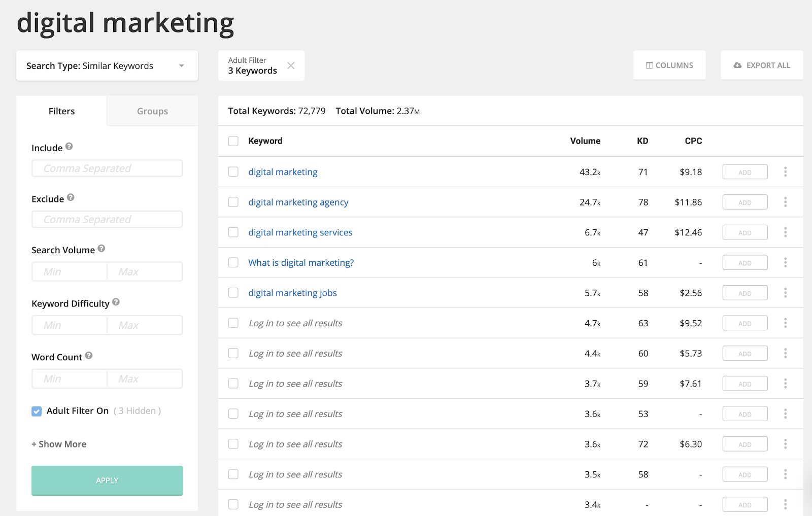Click the Search Volume help icon
This screenshot has width=812, height=516.
(101, 249)
